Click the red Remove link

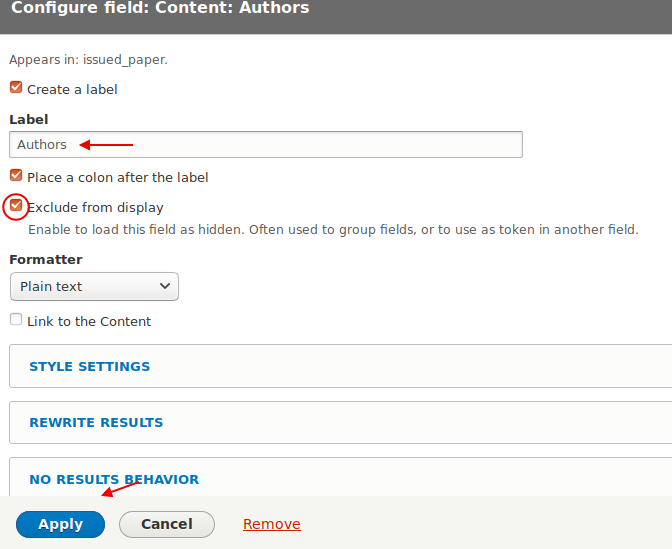coord(271,525)
